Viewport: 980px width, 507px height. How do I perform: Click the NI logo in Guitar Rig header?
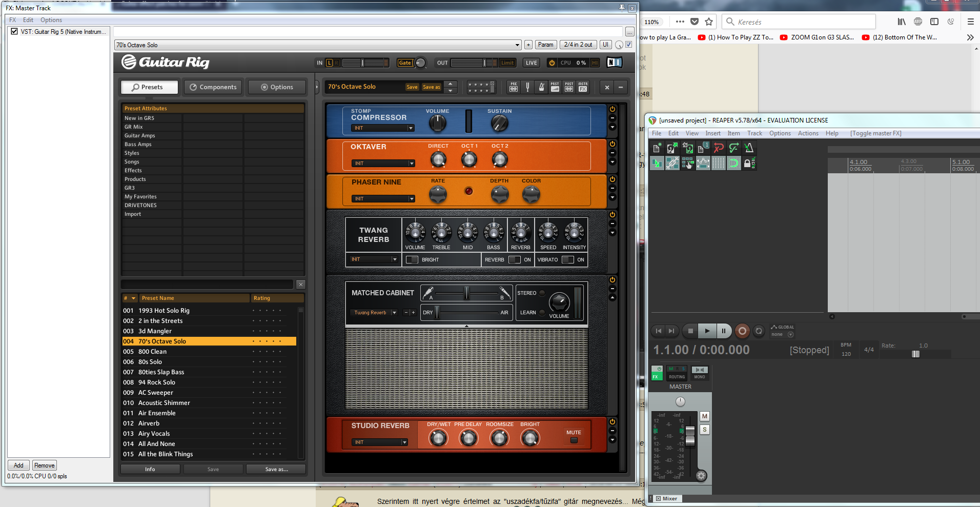pyautogui.click(x=614, y=63)
